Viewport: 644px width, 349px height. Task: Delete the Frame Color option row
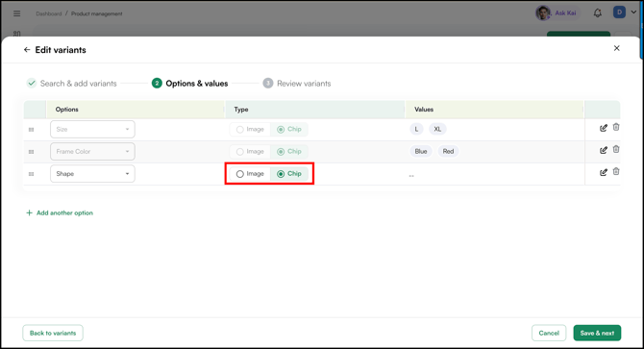(616, 149)
